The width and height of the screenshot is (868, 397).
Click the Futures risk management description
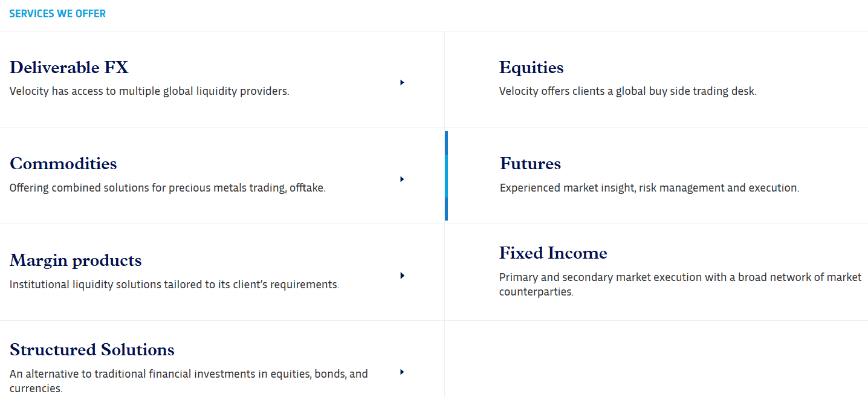(649, 188)
